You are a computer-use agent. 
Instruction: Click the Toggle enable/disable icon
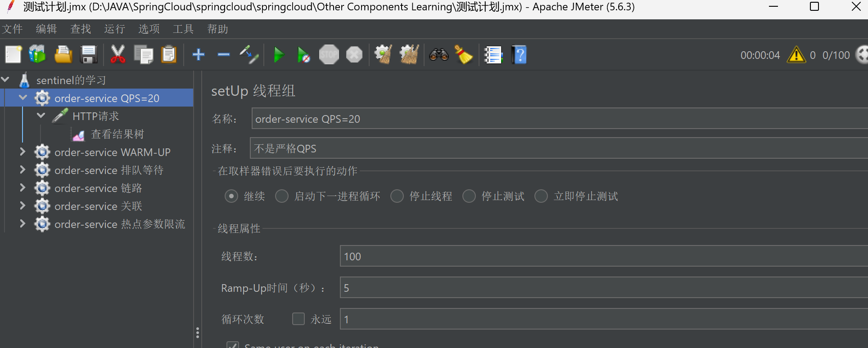point(249,55)
